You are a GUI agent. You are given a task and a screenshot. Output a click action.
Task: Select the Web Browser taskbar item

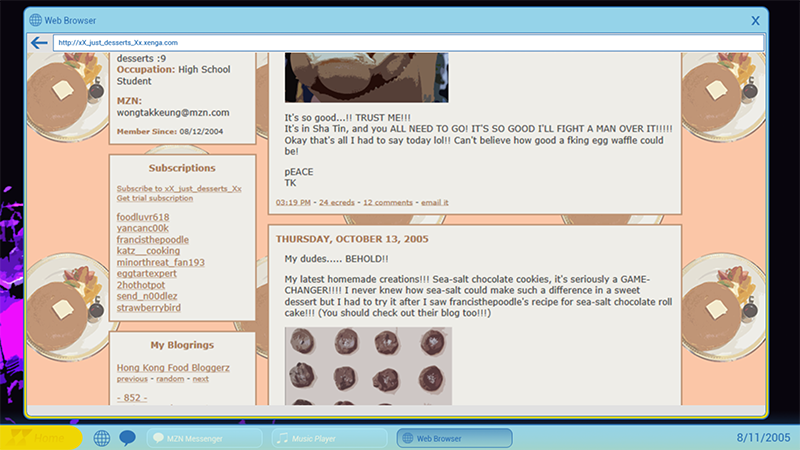(x=454, y=438)
